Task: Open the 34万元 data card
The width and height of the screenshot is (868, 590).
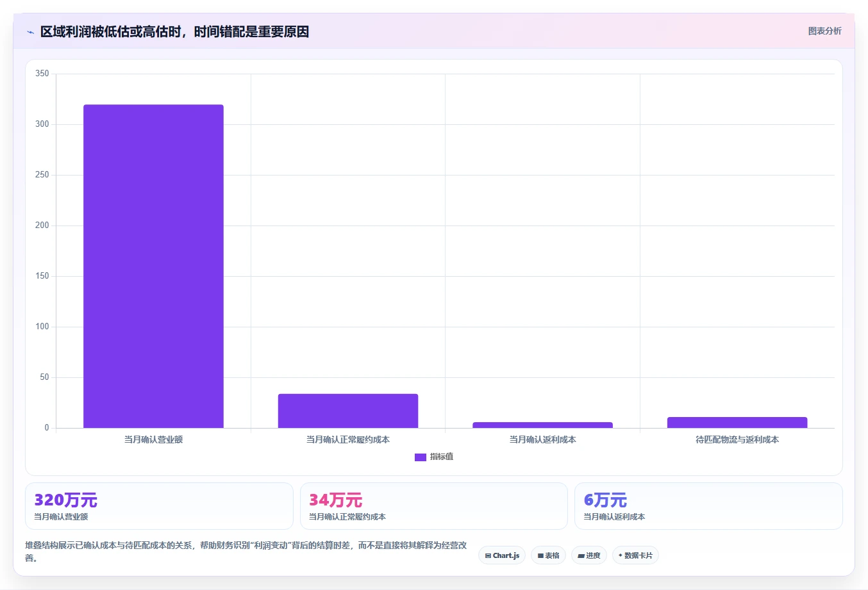Action: pyautogui.click(x=434, y=506)
